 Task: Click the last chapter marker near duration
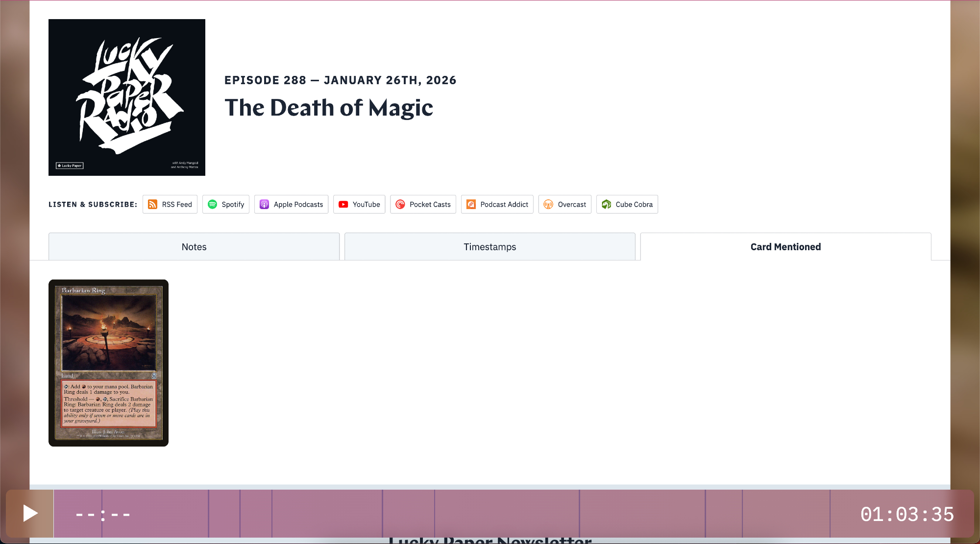[830, 514]
